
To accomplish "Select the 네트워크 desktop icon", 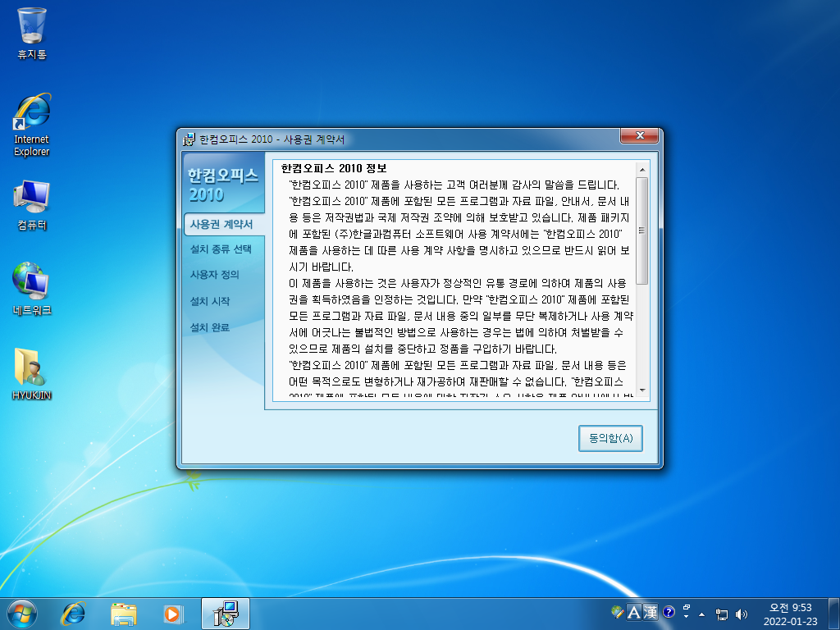I will click(x=32, y=289).
